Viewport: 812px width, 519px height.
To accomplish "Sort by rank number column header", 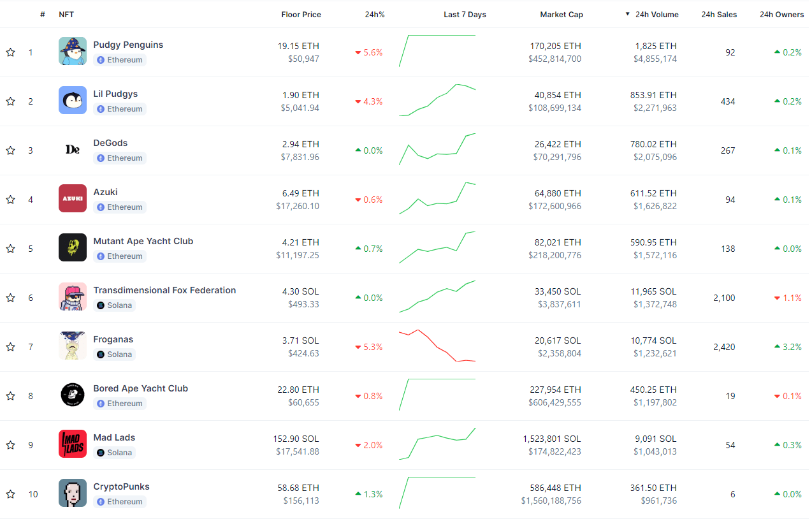I will (x=43, y=15).
